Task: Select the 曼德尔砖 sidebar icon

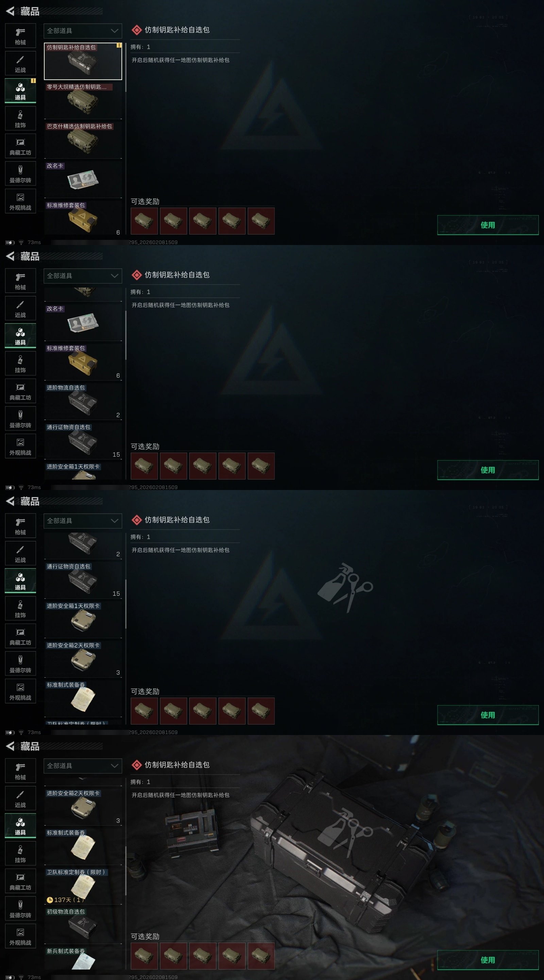Action: point(20,174)
